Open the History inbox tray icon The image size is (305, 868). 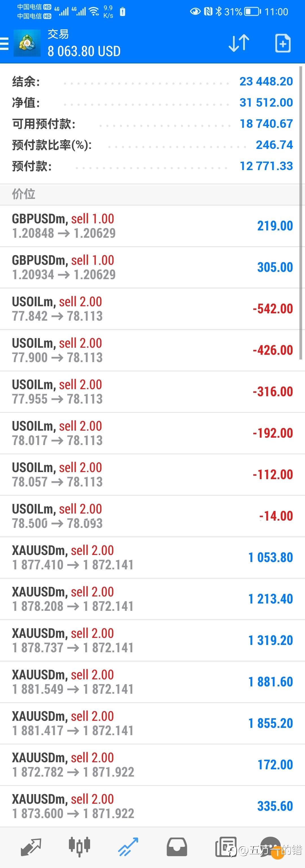coord(177,847)
